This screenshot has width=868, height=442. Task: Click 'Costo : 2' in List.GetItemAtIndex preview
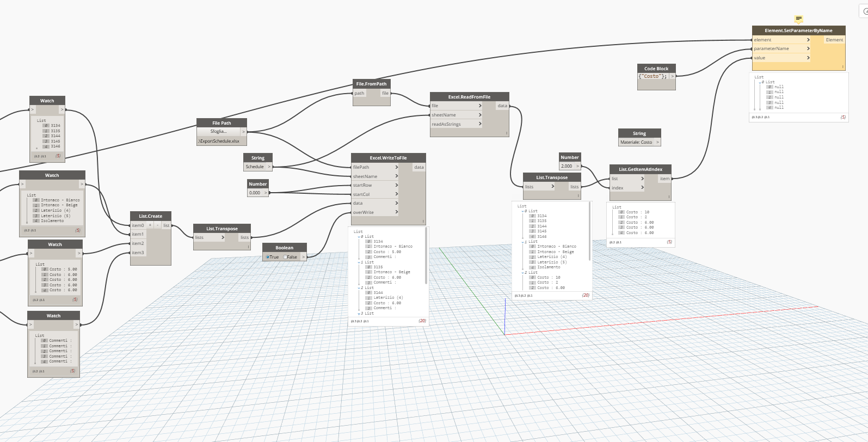636,217
